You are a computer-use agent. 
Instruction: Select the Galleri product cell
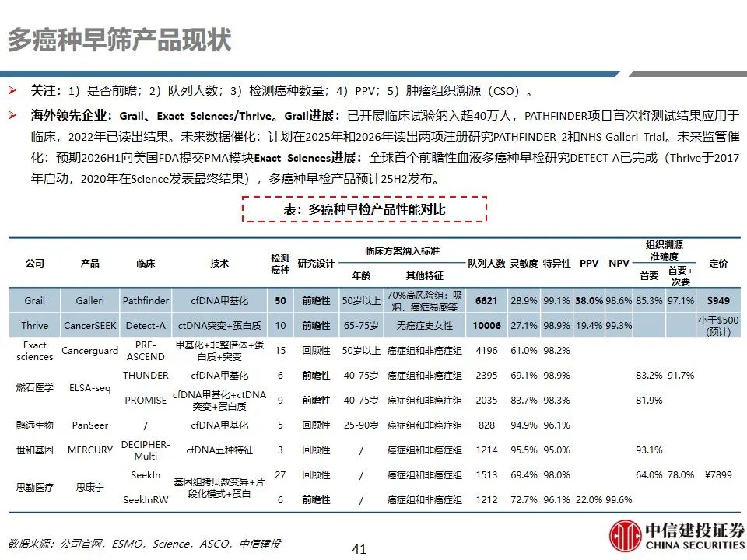[89, 300]
